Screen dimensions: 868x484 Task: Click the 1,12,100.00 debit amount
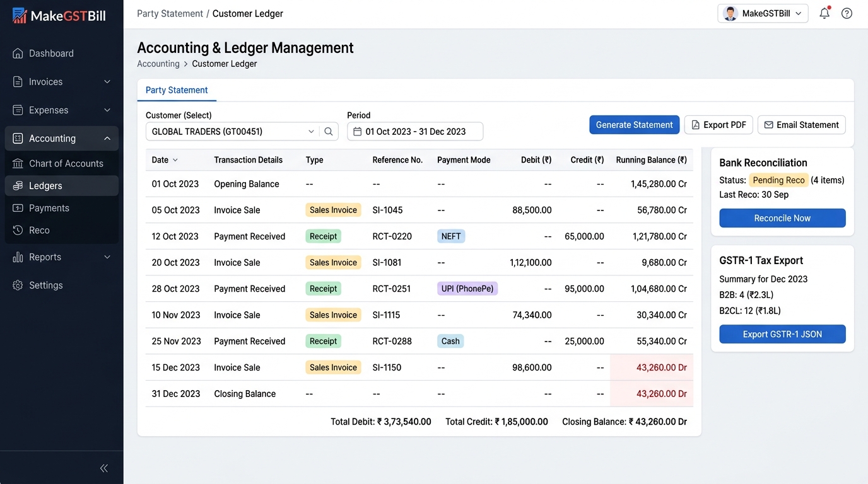(x=531, y=263)
